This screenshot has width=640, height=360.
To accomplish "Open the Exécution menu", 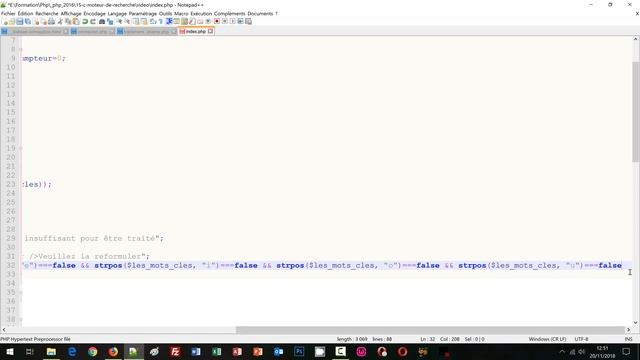I will pyautogui.click(x=201, y=13).
